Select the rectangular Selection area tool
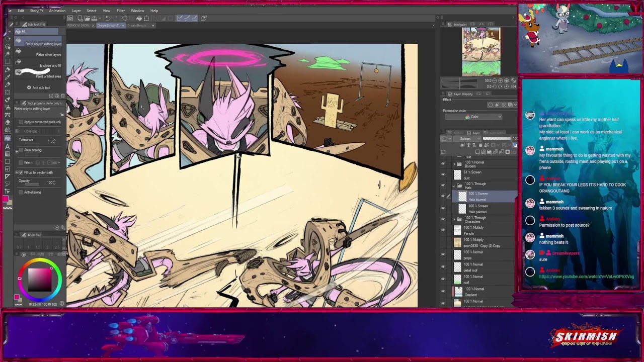This screenshot has width=644, height=362. click(8, 61)
